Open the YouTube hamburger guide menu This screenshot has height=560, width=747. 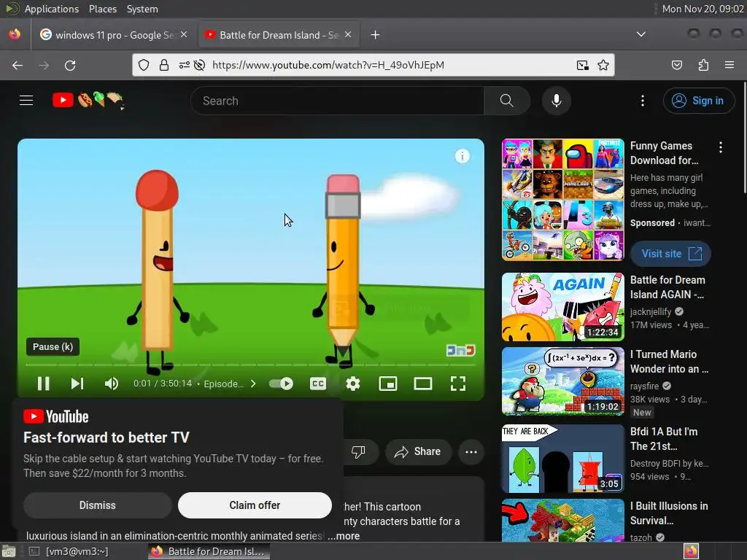[26, 101]
